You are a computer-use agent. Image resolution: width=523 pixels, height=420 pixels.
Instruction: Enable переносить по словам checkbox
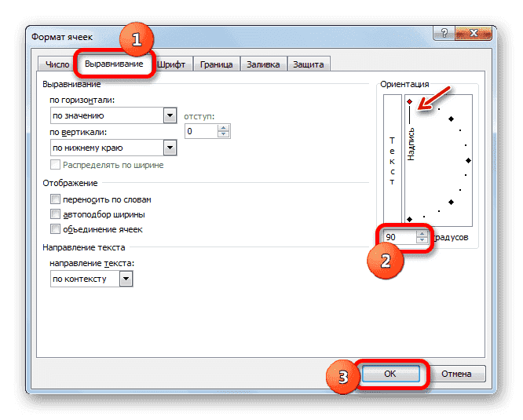(x=55, y=199)
